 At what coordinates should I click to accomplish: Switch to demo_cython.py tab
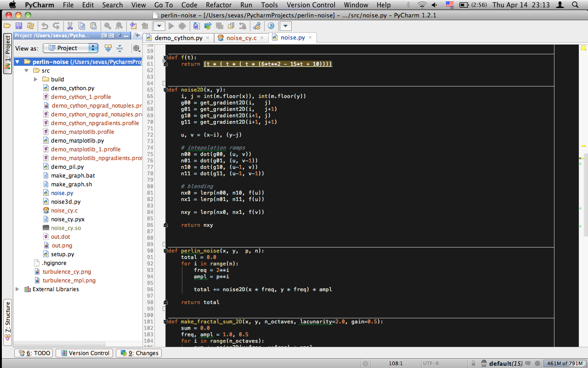click(178, 38)
